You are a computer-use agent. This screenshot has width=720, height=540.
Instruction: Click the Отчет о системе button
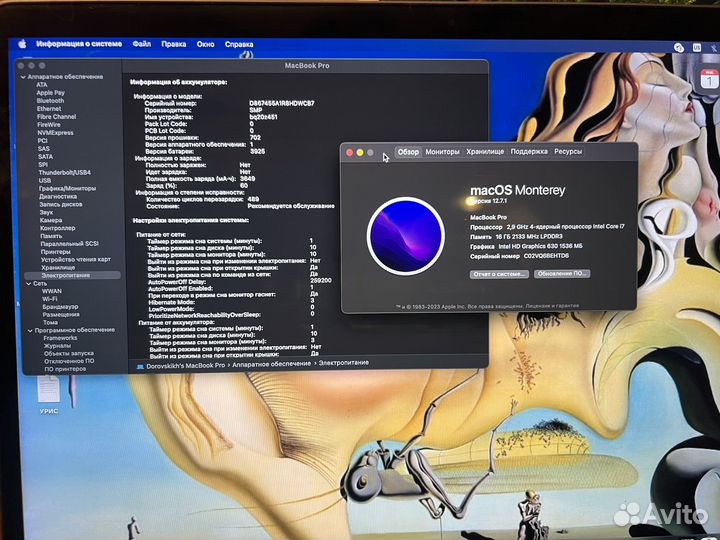(x=499, y=274)
